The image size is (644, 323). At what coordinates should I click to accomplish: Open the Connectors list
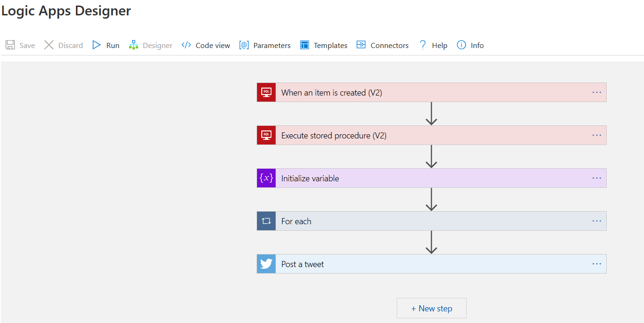click(382, 45)
